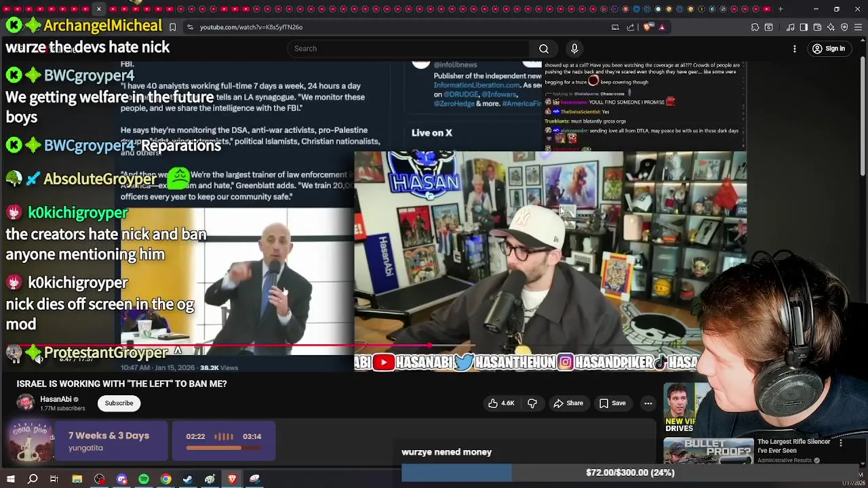Click the song progress bar at 02:22
868x488 pixels.
coord(224,448)
